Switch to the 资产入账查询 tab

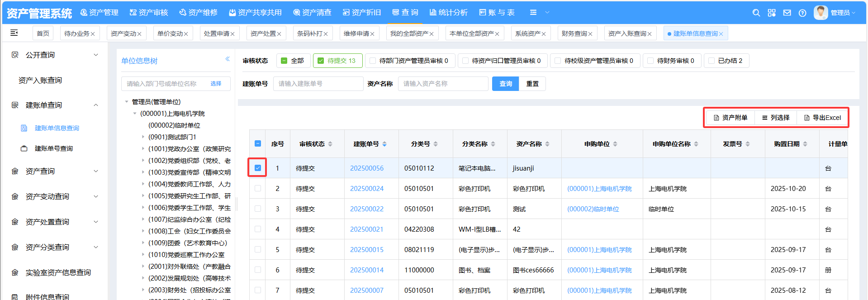pyautogui.click(x=626, y=33)
